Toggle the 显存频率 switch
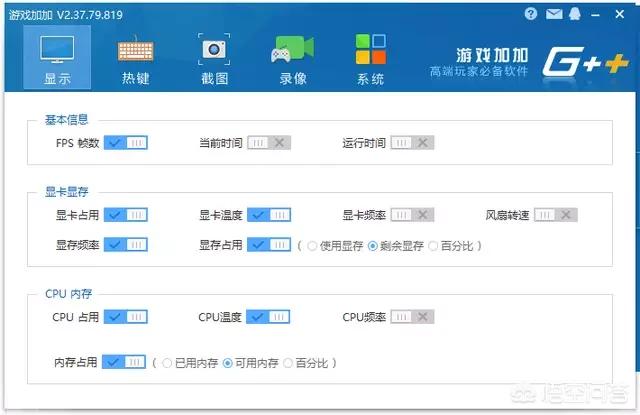Viewport: 640px width, 415px height. [x=126, y=245]
